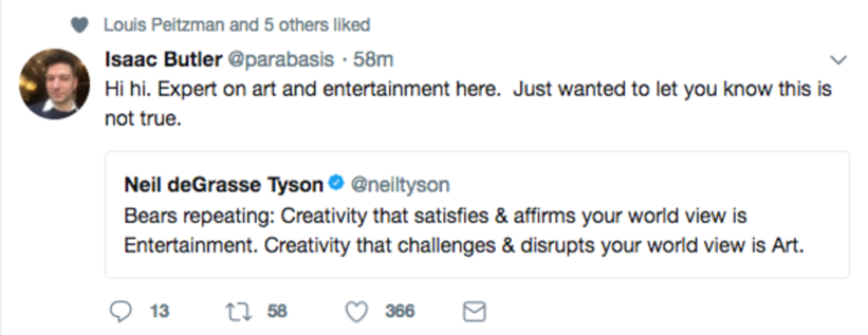Click the reply speech bubble icon

tap(120, 312)
